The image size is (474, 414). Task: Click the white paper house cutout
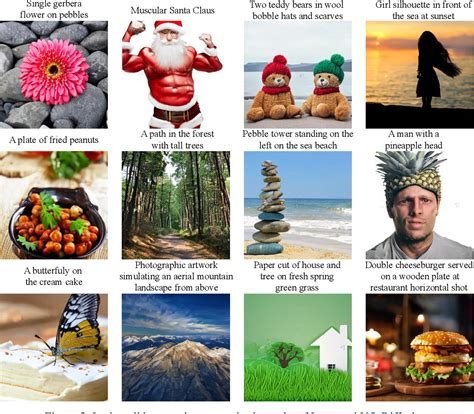click(x=331, y=348)
